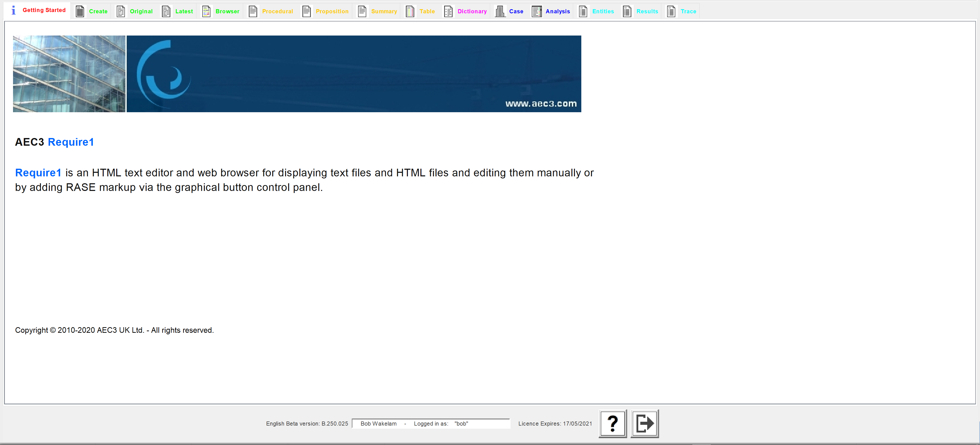Click the www.aec3.com banner image
The height and width of the screenshot is (445, 980).
tap(354, 74)
